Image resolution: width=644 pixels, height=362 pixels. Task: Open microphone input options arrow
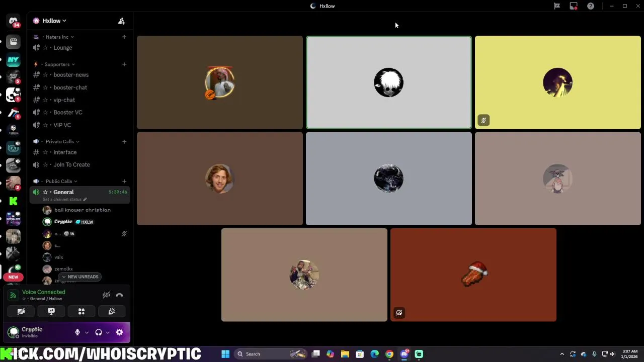(87, 332)
